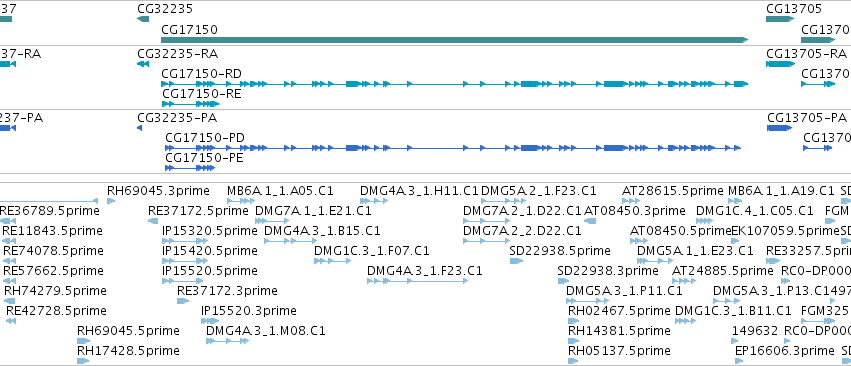Click the IP15520.3prime EST label

(249, 311)
